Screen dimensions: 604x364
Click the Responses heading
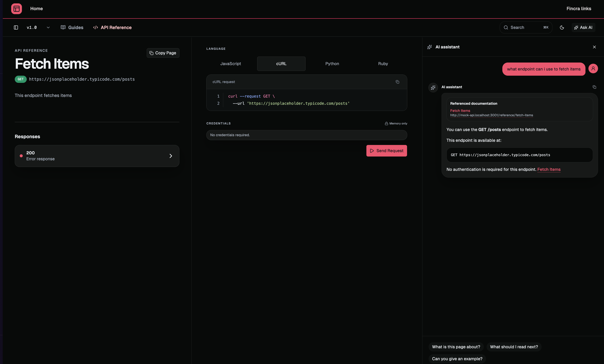coord(28,137)
